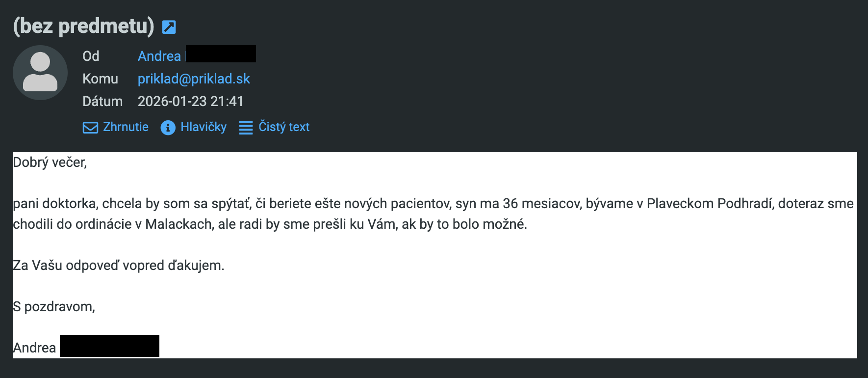The height and width of the screenshot is (378, 868).
Task: Click the word "Malackach" in the message
Action: tap(179, 224)
